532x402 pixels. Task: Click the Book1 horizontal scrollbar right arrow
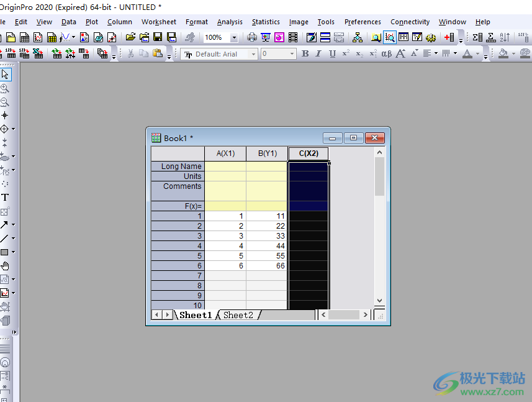coord(365,315)
